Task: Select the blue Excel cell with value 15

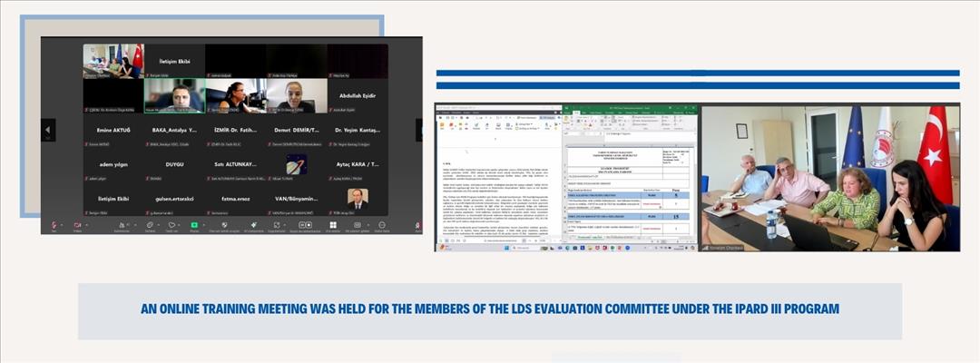Action: (x=676, y=216)
